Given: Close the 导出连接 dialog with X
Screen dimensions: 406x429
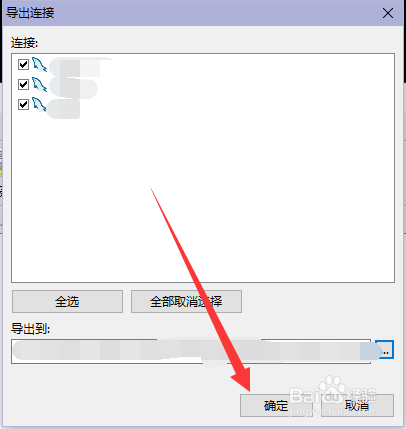Looking at the screenshot, I should tap(388, 13).
